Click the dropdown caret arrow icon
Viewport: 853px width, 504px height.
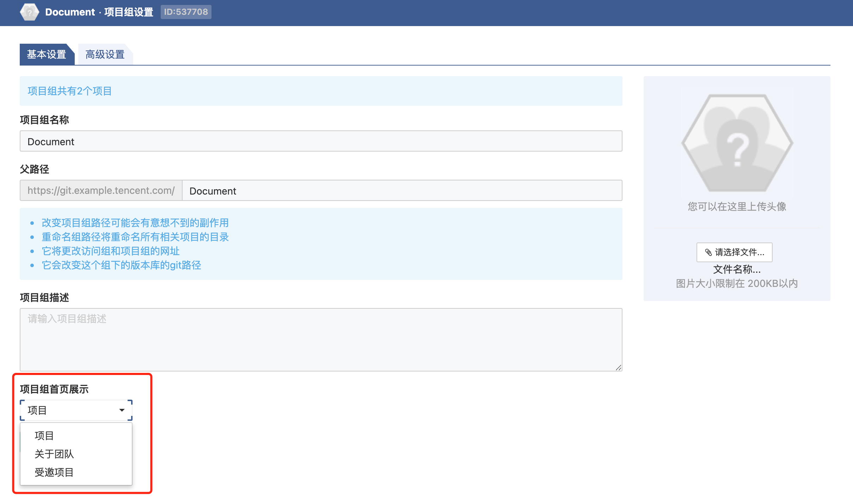122,410
